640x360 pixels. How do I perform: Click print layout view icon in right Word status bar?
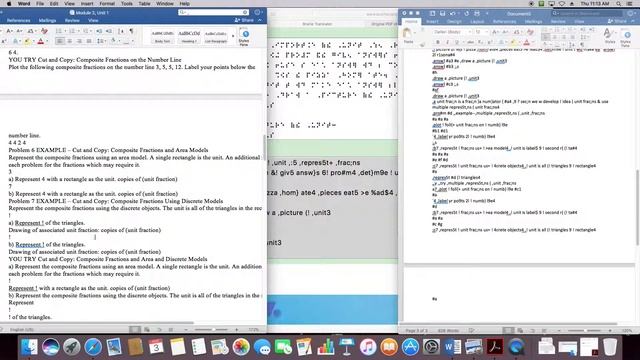pyautogui.click(x=509, y=330)
